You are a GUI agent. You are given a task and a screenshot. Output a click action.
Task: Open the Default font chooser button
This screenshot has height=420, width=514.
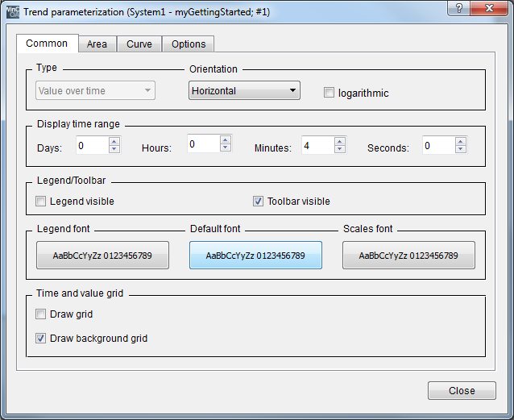click(255, 256)
